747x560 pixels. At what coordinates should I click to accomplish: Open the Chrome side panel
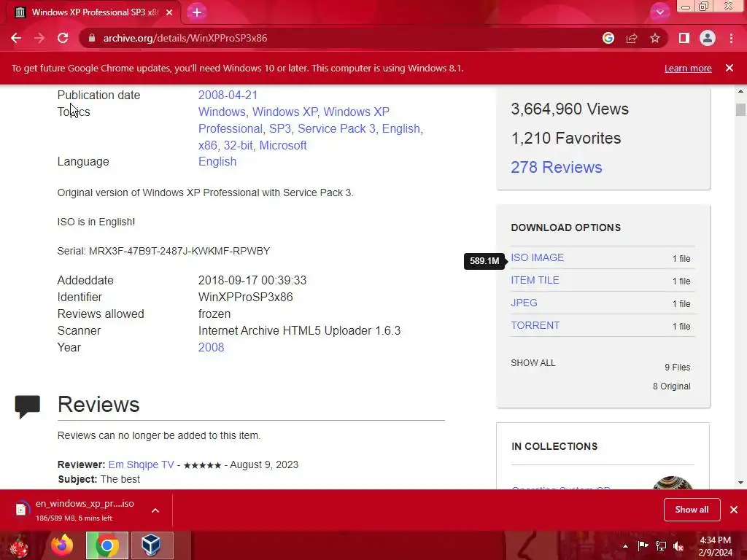[x=684, y=38]
